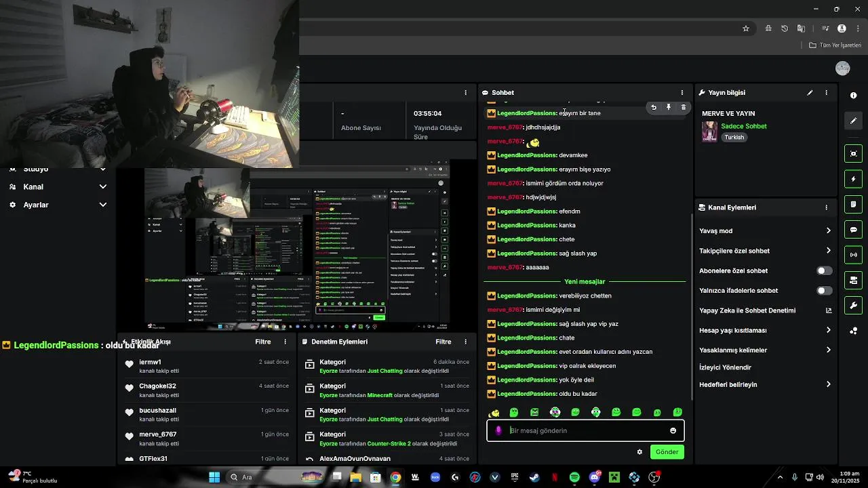Open the Denetim Eylemleri panel three-dot menu
This screenshot has height=488, width=868.
465,342
